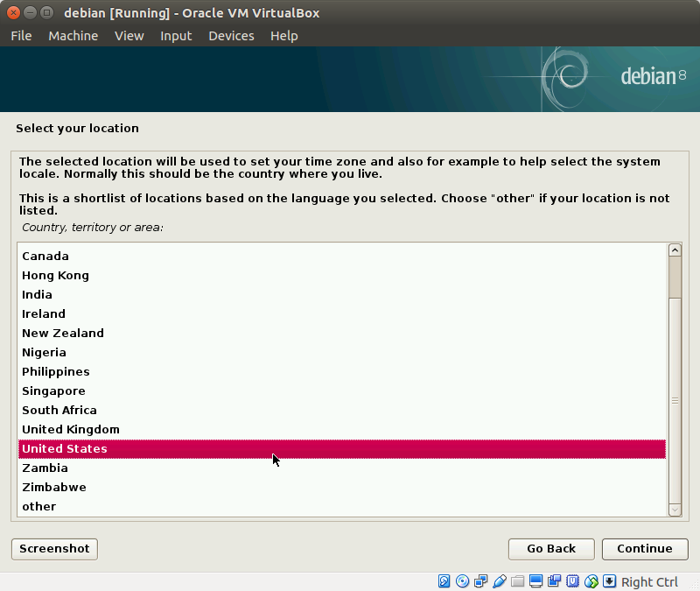The image size is (700, 591).
Task: Choose United Kingdom as location
Action: [x=342, y=429]
